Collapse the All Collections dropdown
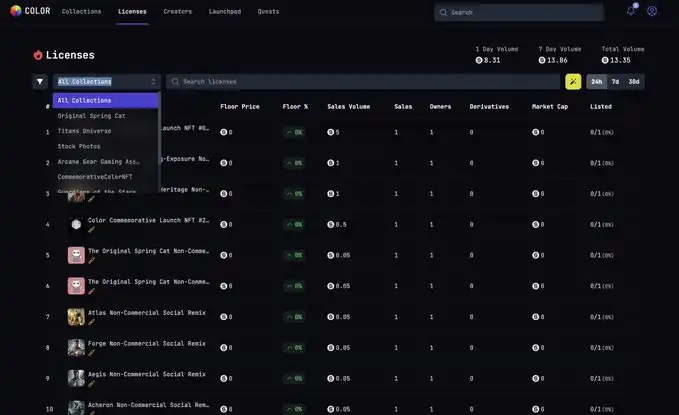The width and height of the screenshot is (679, 415). click(x=107, y=82)
